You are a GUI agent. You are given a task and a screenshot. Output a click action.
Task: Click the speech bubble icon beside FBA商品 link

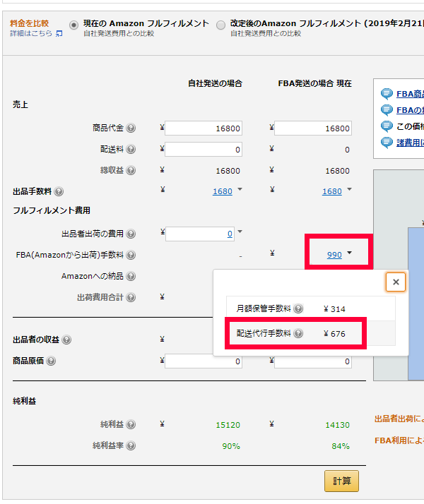tap(387, 94)
